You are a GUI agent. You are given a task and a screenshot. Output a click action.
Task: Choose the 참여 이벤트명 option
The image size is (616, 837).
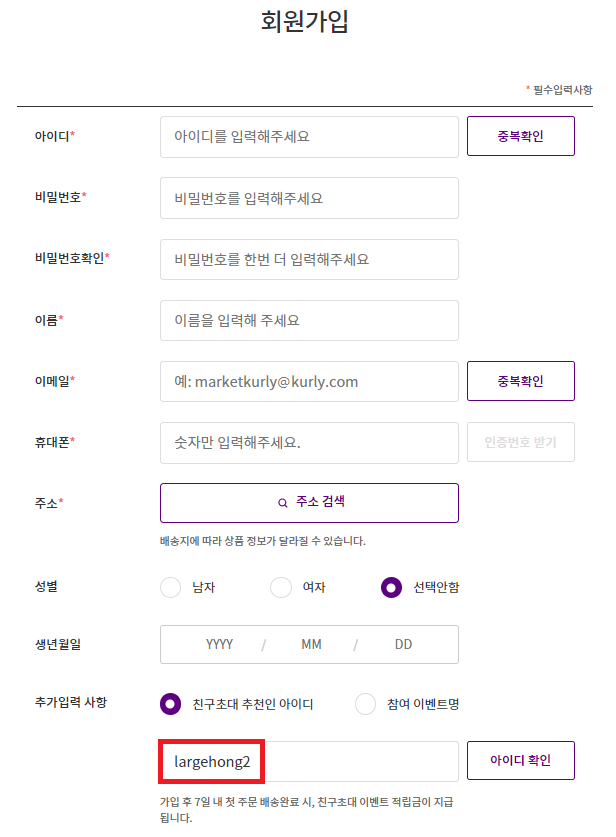[365, 704]
